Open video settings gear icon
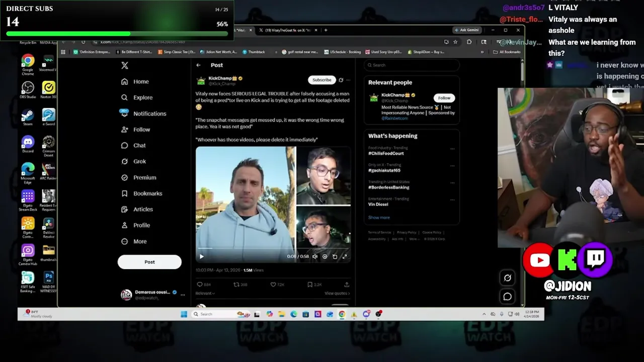The image size is (644, 362). click(x=325, y=256)
